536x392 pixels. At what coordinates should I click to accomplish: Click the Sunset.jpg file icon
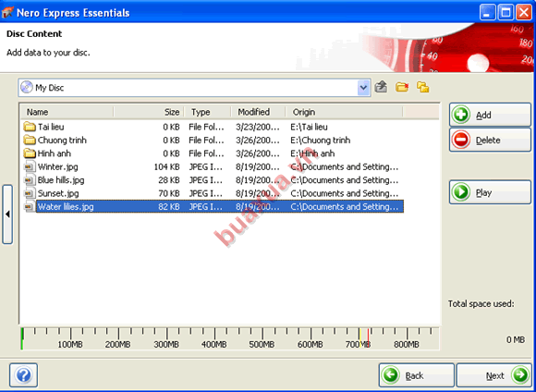[30, 193]
